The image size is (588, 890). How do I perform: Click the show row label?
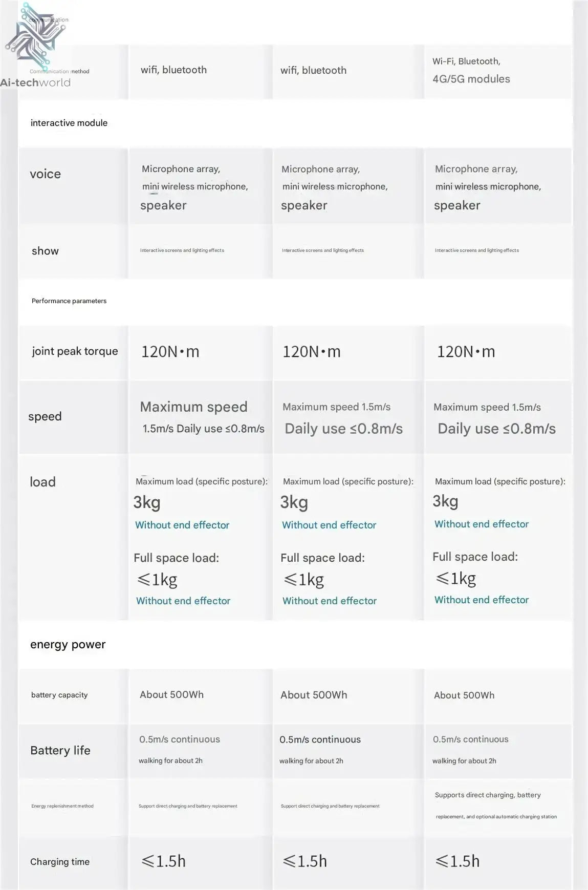[x=45, y=251]
